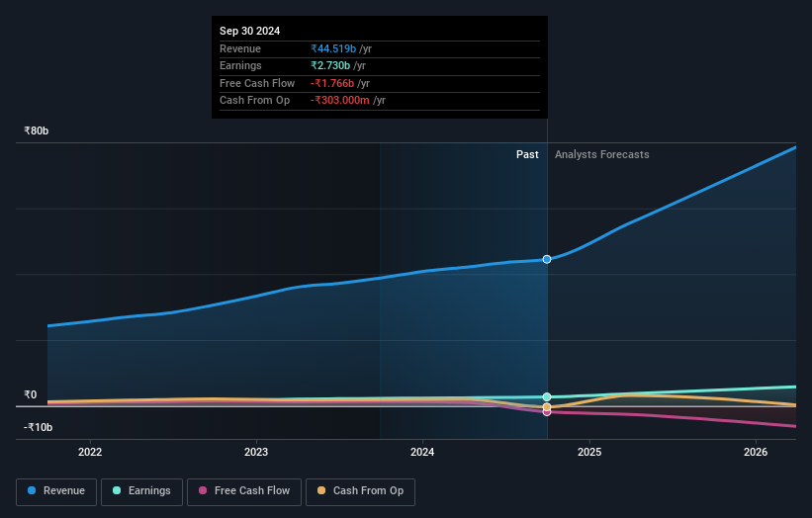Click the Analysts Forecasts label
The width and height of the screenshot is (812, 518).
601,154
